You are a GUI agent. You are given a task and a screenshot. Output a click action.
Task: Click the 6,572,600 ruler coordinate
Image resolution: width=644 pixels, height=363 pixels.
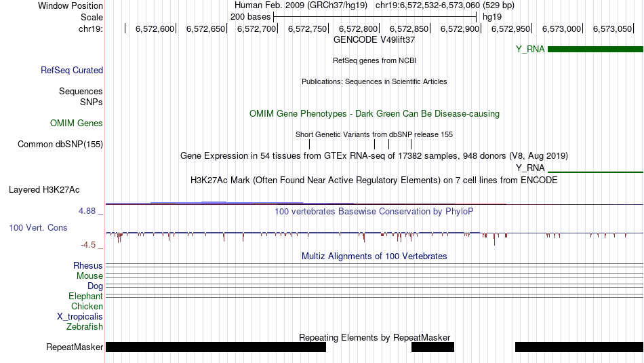pos(155,28)
